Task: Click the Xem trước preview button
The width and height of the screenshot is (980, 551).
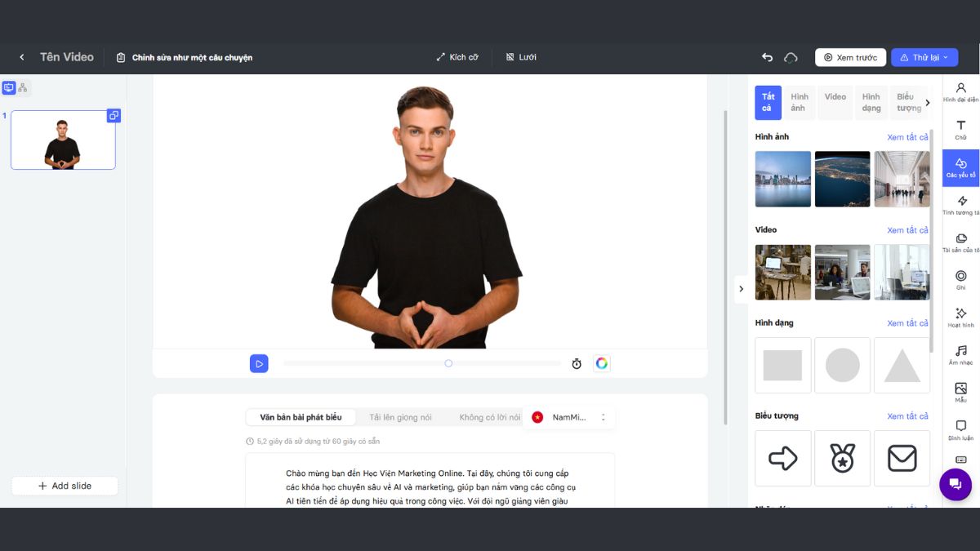Action: point(850,57)
